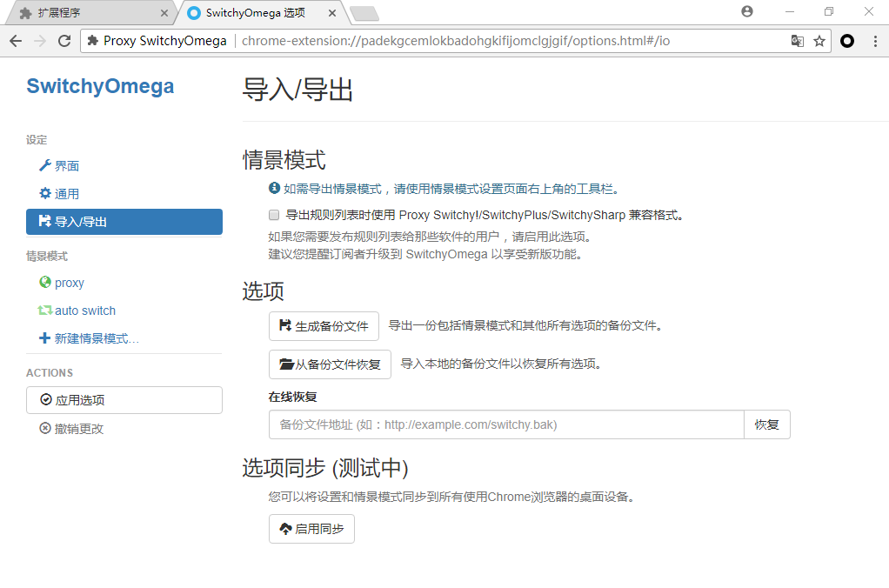889x588 pixels.
Task: Bookmark this page with the star
Action: 819,41
